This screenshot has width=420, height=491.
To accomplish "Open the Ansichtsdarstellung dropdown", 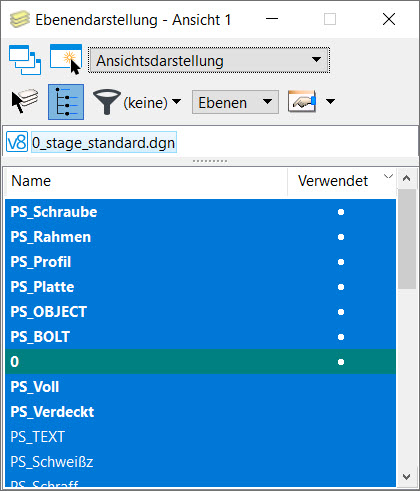I will pos(209,60).
